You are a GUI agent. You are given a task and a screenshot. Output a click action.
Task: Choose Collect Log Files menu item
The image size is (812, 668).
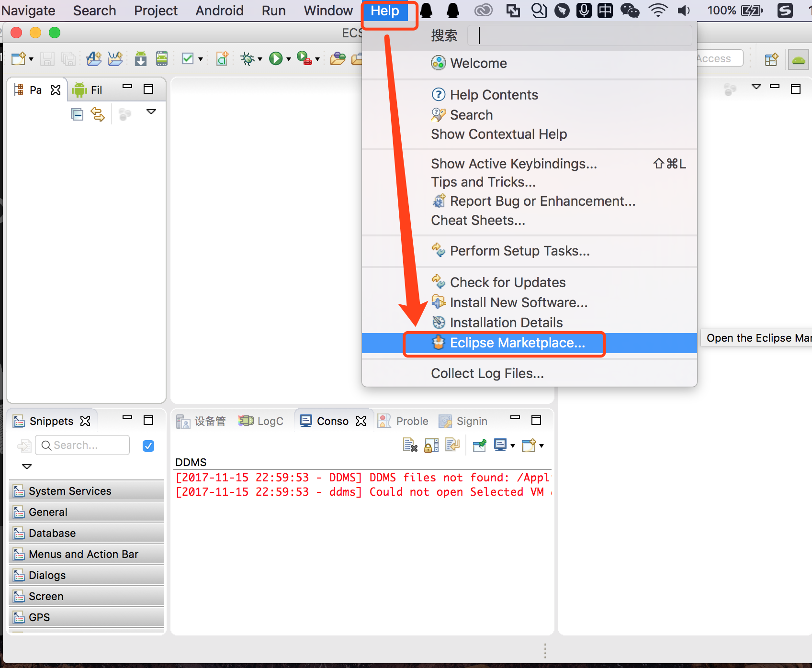529,373
